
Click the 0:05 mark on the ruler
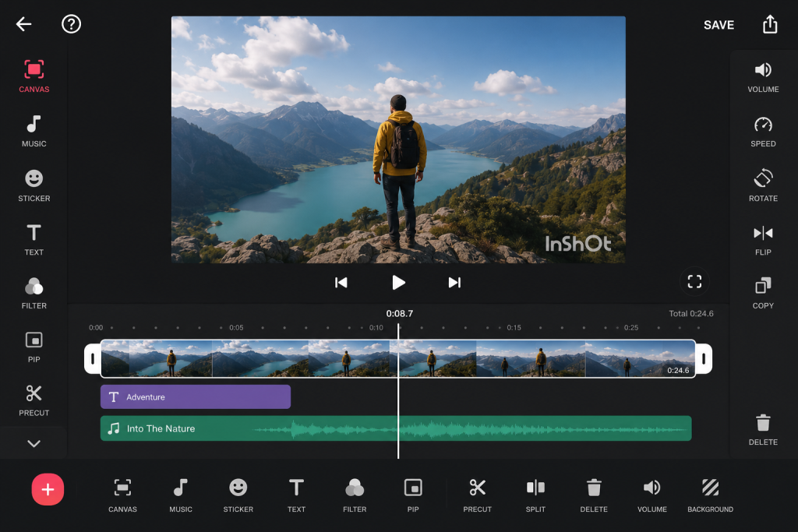coord(236,328)
